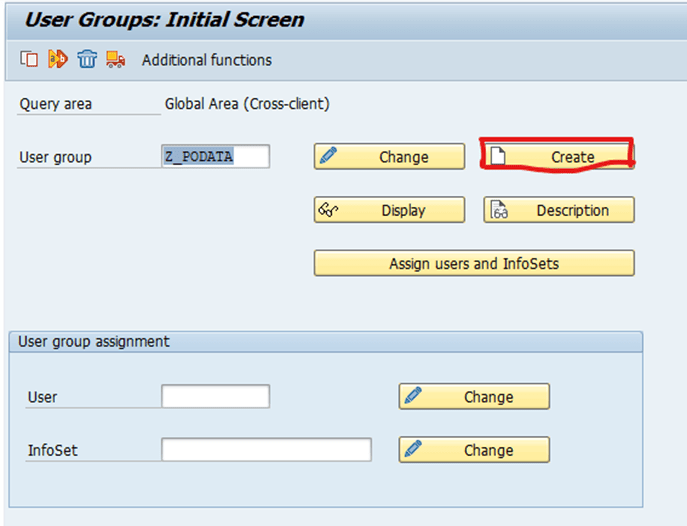Focus the InfoSet input field
The height and width of the screenshot is (526, 687).
pos(266,449)
